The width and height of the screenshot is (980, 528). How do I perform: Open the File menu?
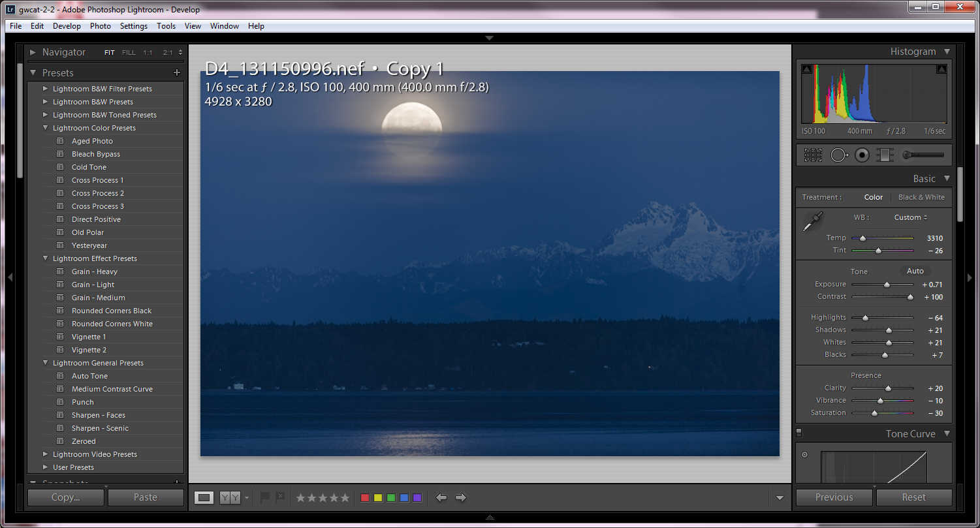click(16, 26)
